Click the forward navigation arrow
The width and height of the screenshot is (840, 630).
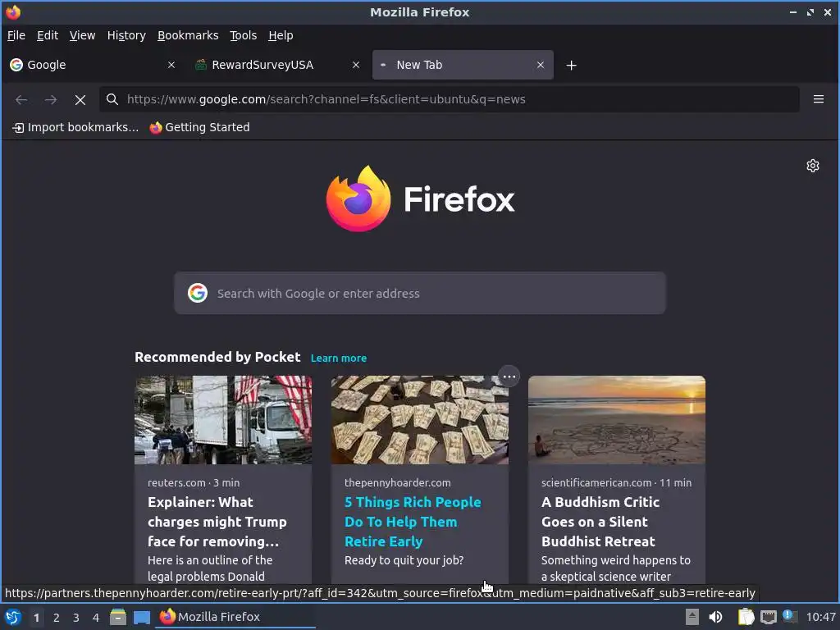[x=51, y=99]
